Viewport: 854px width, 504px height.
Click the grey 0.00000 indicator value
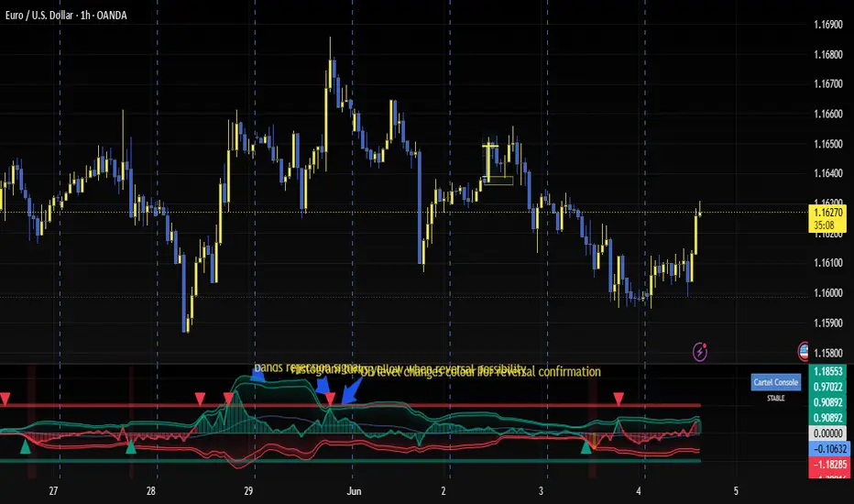pyautogui.click(x=827, y=433)
